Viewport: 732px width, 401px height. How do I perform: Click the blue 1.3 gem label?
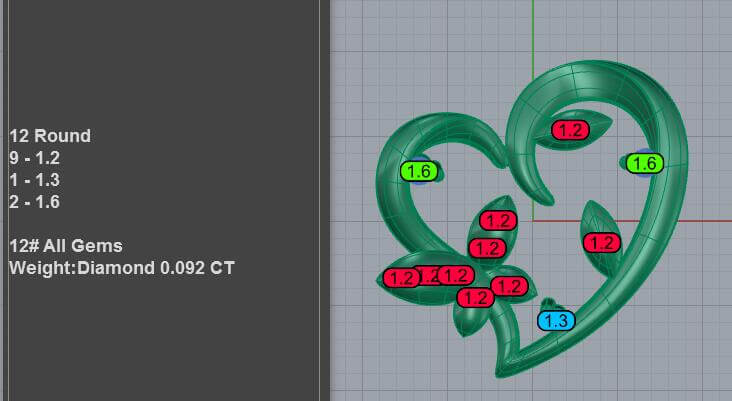[556, 321]
